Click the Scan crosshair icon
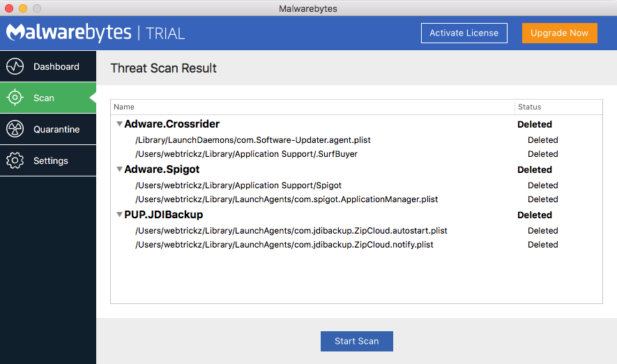This screenshot has width=617, height=364. pyautogui.click(x=15, y=98)
